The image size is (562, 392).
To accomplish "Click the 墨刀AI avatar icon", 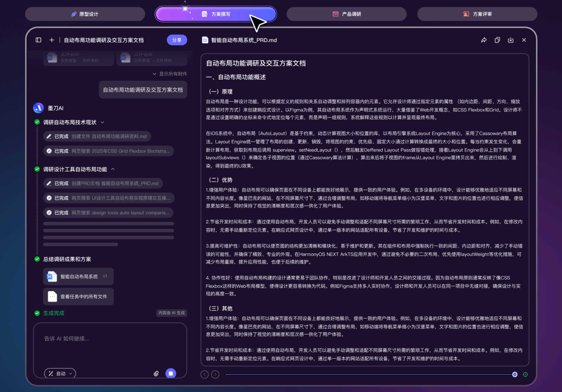I will point(38,108).
